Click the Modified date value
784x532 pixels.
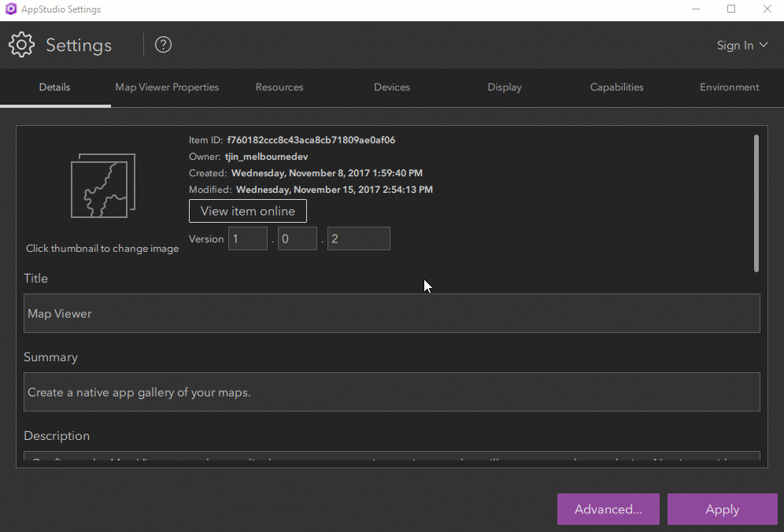tap(335, 190)
